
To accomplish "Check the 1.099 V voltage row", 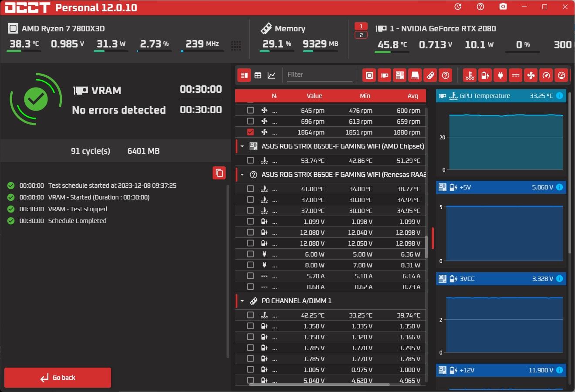I will [250, 221].
